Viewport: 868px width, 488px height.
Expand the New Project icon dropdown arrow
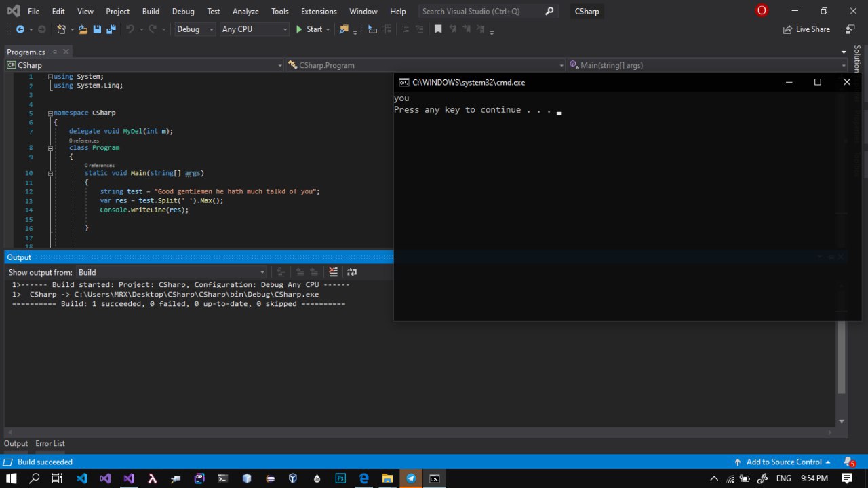click(x=71, y=29)
